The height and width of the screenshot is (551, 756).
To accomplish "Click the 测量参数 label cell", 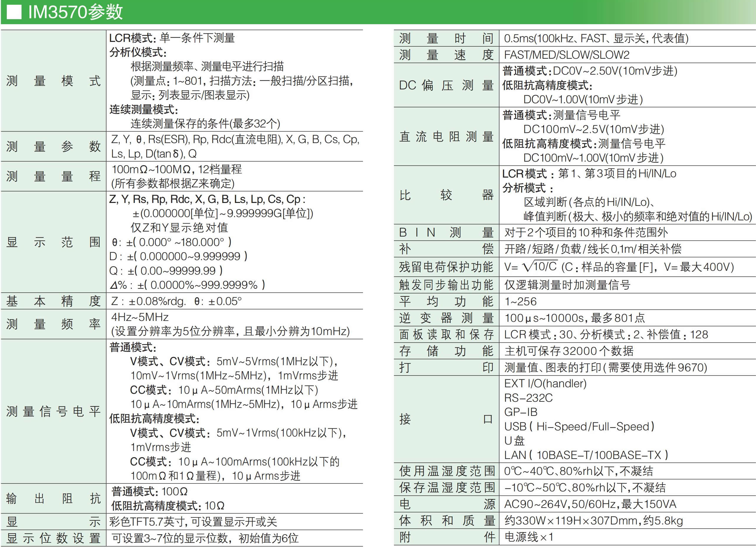I will point(53,146).
